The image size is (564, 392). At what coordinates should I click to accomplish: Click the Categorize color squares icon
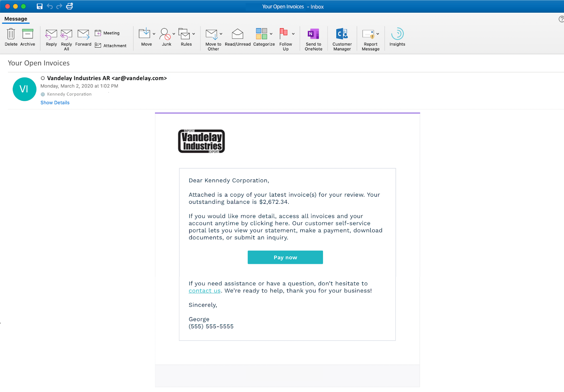click(261, 34)
